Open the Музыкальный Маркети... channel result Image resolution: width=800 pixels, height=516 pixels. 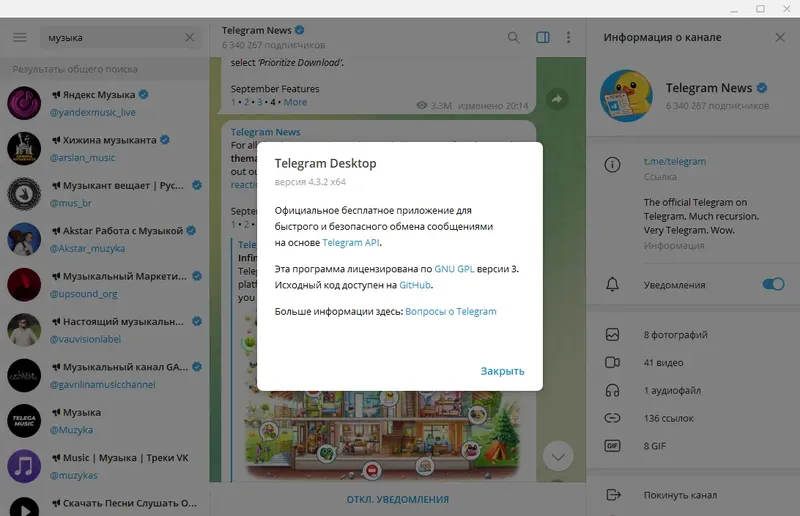point(105,285)
